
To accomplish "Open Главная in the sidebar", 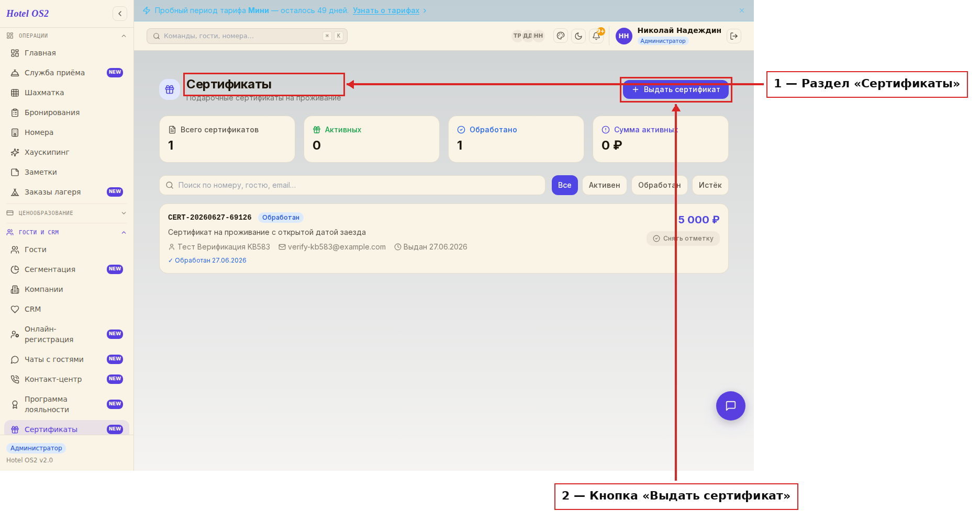I will click(66, 53).
